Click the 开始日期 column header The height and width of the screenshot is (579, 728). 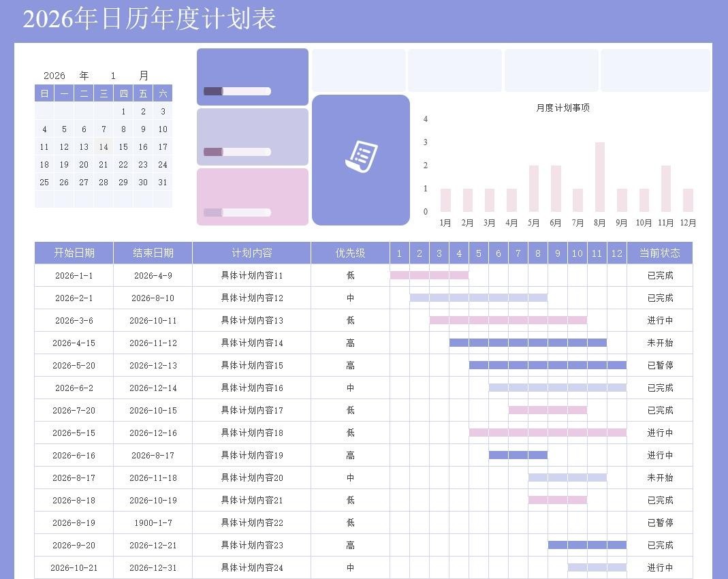coord(74,253)
